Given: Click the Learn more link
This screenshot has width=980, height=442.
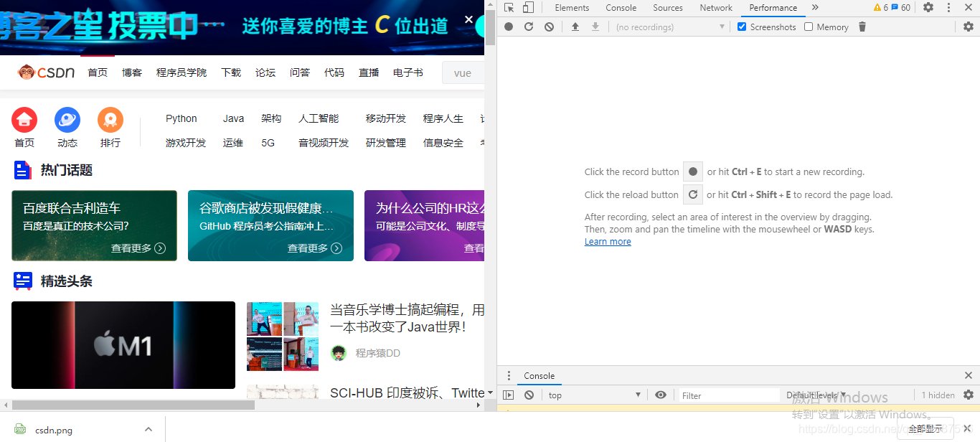Looking at the screenshot, I should coord(608,242).
